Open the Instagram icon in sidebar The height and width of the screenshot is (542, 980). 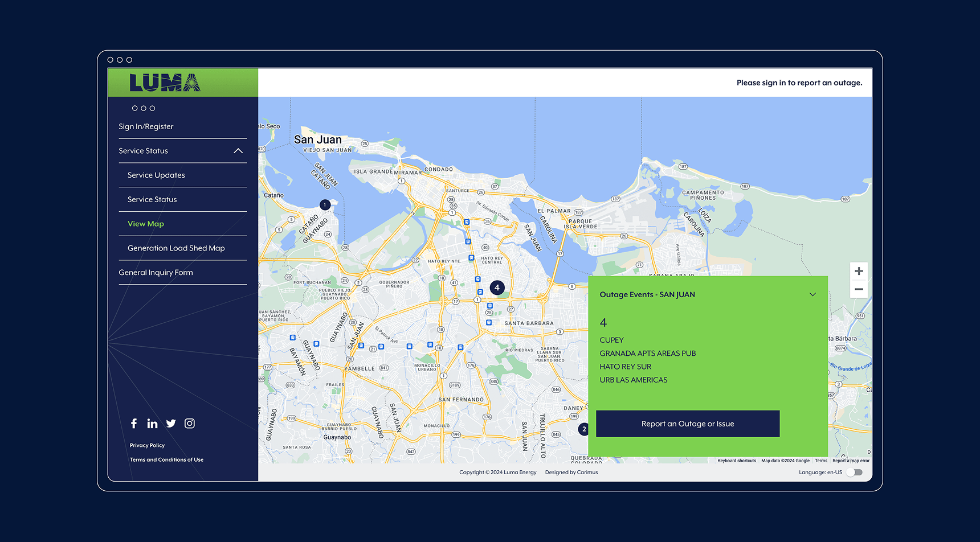coord(190,424)
